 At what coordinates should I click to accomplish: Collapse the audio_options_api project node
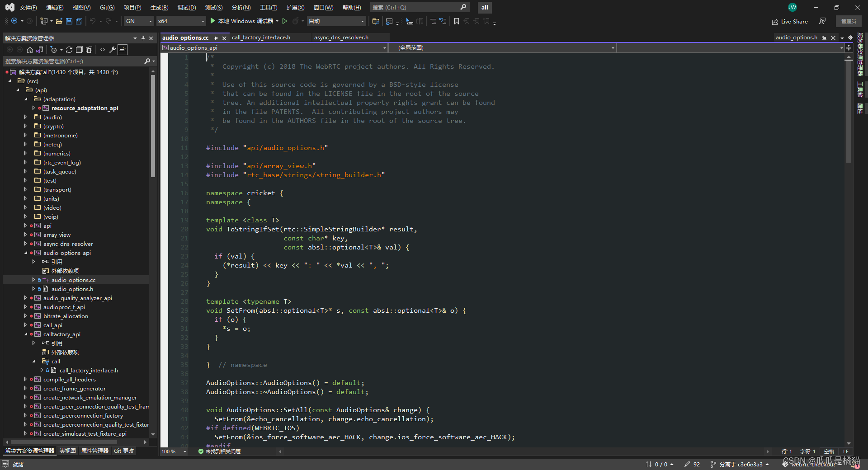click(x=25, y=253)
